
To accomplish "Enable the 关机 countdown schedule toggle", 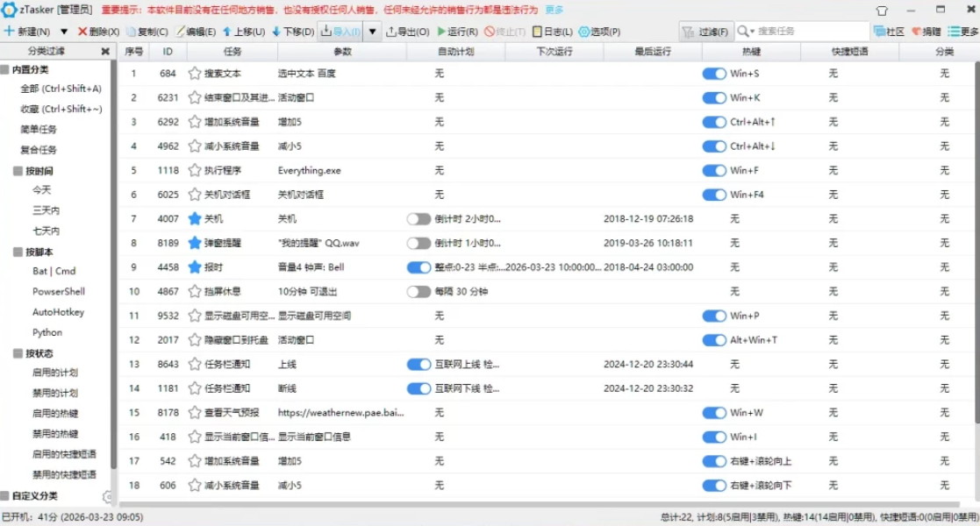I will click(418, 218).
